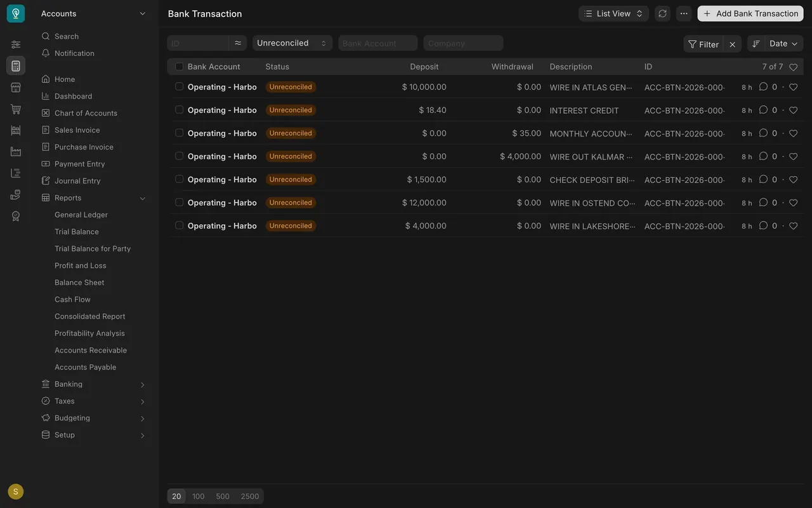Click Add Bank Transaction button
The width and height of the screenshot is (812, 508).
pyautogui.click(x=750, y=13)
